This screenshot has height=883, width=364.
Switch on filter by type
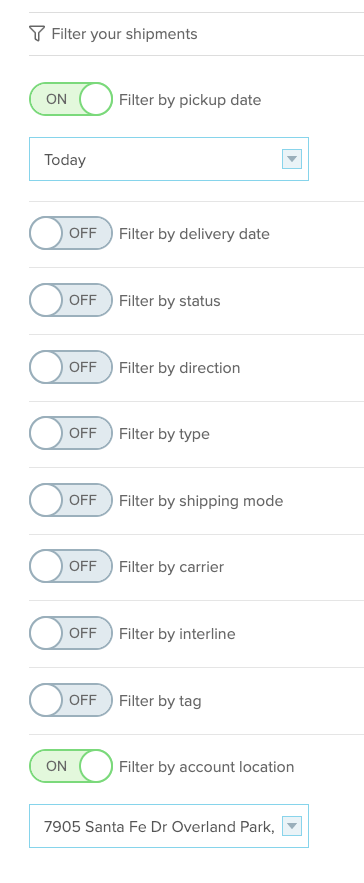pyautogui.click(x=71, y=433)
